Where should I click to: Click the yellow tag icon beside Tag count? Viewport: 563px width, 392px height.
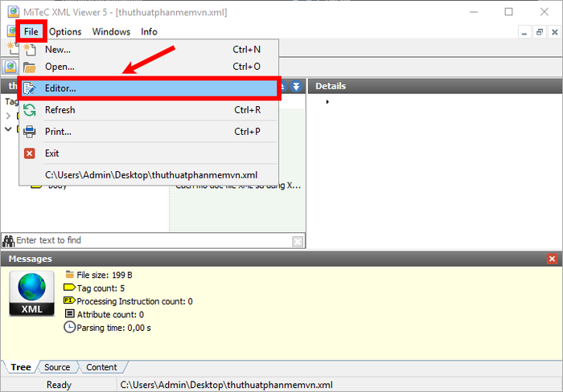point(69,288)
